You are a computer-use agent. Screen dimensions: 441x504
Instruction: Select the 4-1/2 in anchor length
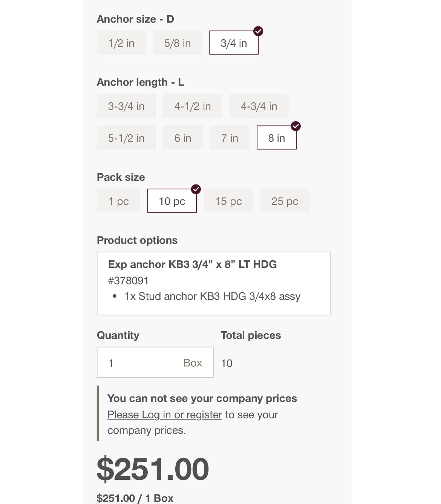[192, 106]
